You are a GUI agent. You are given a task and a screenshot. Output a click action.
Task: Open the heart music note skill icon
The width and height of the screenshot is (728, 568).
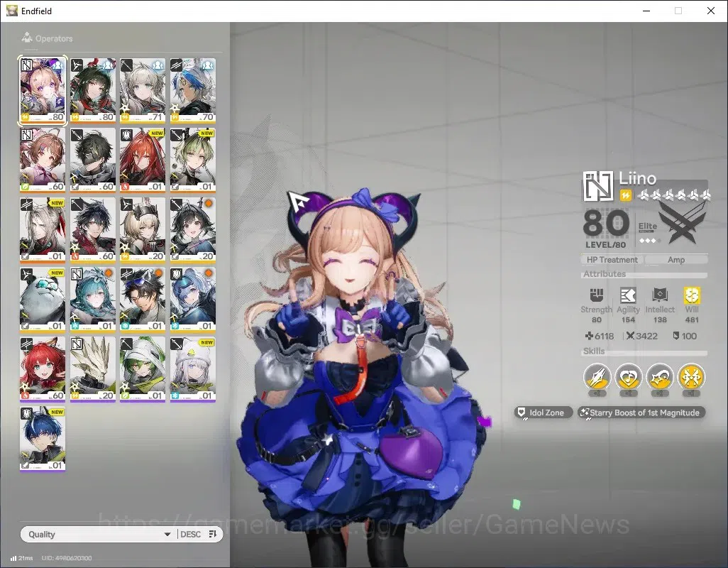click(x=628, y=377)
